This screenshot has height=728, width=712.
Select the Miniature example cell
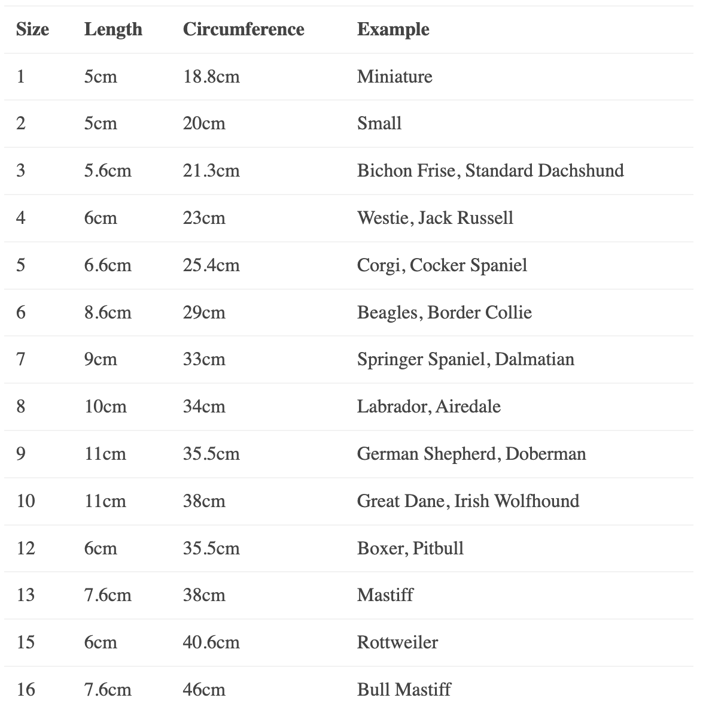click(394, 77)
